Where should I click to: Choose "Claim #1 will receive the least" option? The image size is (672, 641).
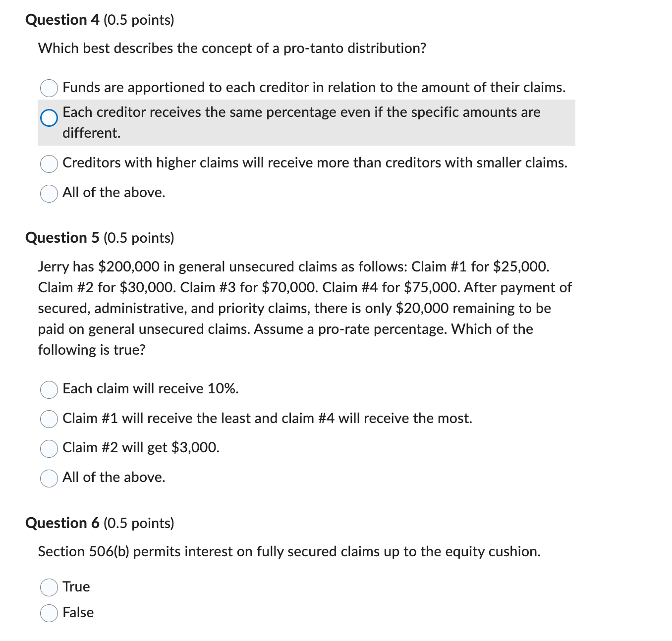pyautogui.click(x=48, y=419)
